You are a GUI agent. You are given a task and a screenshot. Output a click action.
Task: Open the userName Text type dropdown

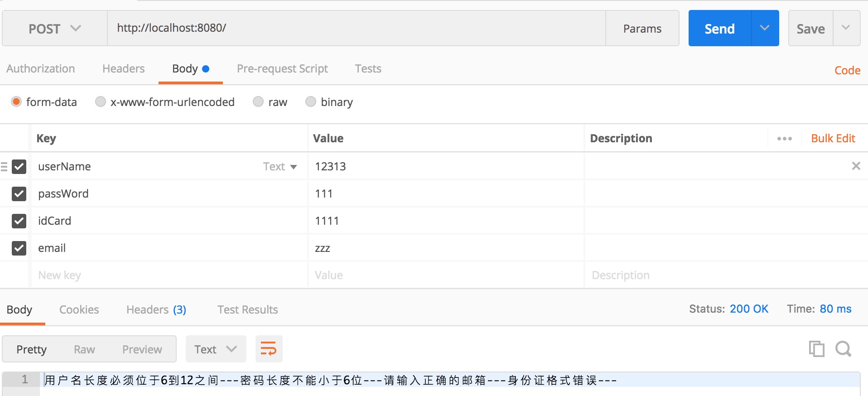(280, 167)
